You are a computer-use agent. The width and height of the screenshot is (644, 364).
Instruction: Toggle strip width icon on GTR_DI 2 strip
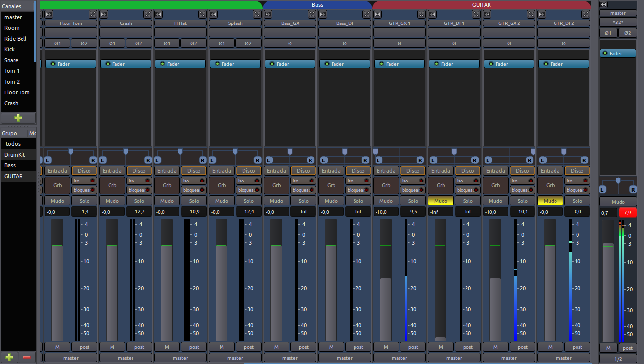(542, 14)
